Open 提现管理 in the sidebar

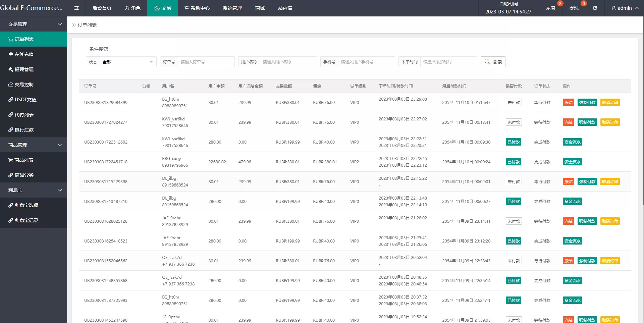tap(24, 69)
